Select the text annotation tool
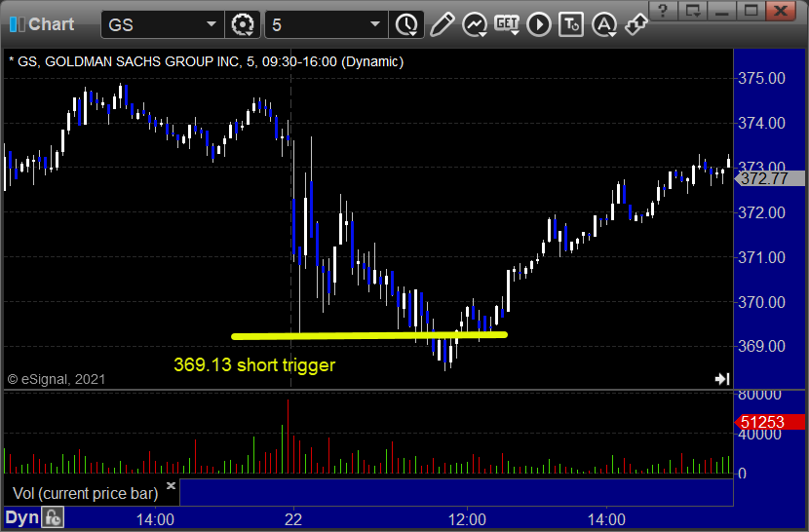Viewport: 809px width, 532px height. [x=571, y=24]
